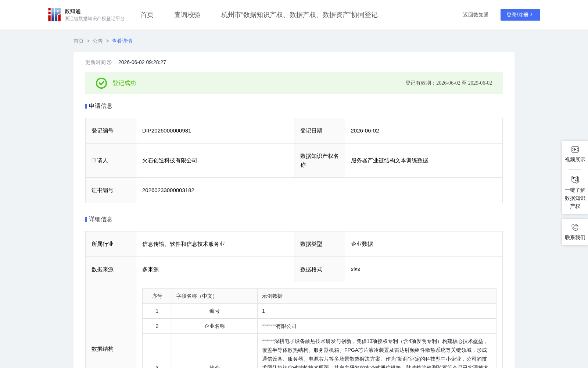Image resolution: width=588 pixels, height=368 pixels.
Task: Click the 数据结构 row label
Action: [x=103, y=349]
